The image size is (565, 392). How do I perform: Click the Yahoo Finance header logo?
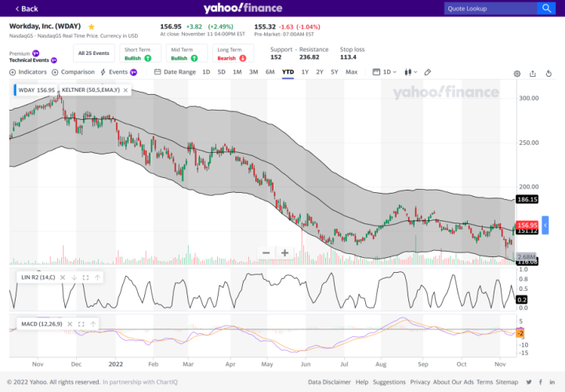(x=243, y=8)
